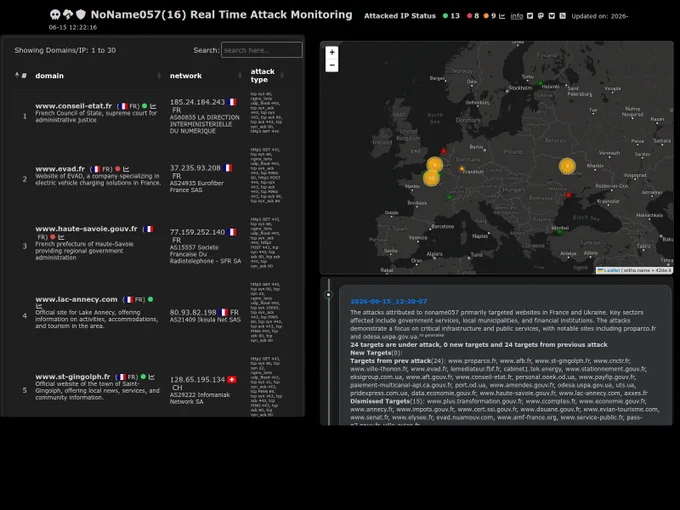Select IP address 185.24.184.243
Screen dimensions: 680x510
point(197,102)
